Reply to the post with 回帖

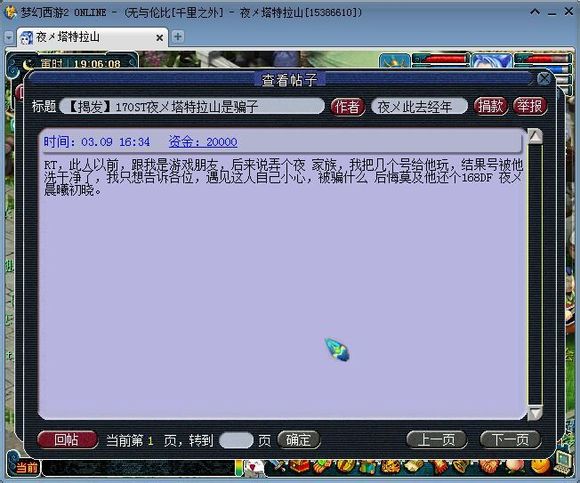pos(67,440)
